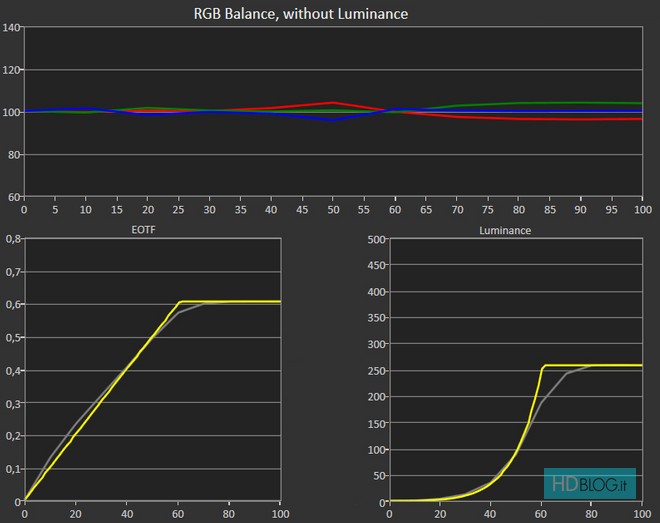This screenshot has width=660, height=523.
Task: Click the 140 label on RGB Balance axis
Action: click(11, 28)
